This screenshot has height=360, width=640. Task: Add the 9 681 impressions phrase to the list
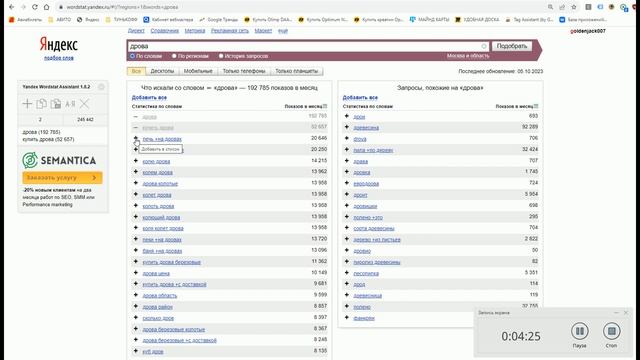point(136,284)
